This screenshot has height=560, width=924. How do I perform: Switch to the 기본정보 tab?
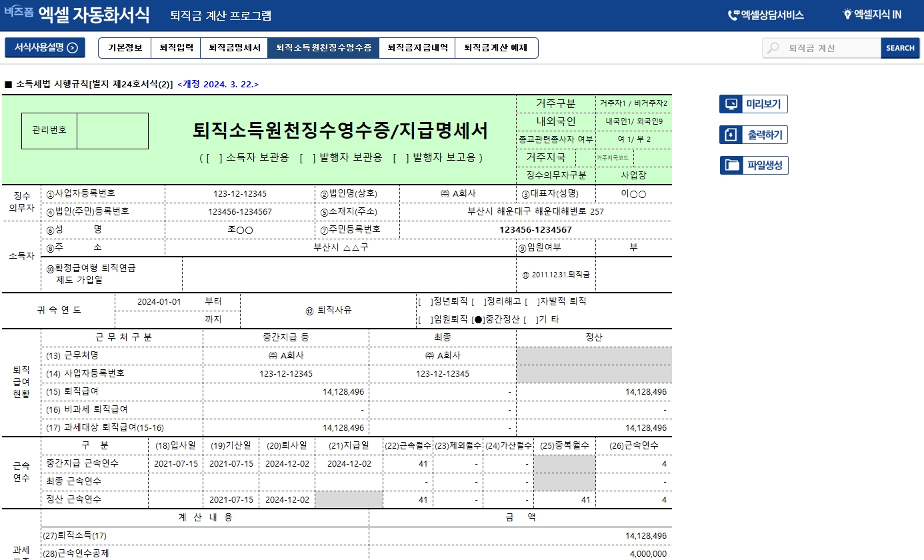pyautogui.click(x=125, y=48)
